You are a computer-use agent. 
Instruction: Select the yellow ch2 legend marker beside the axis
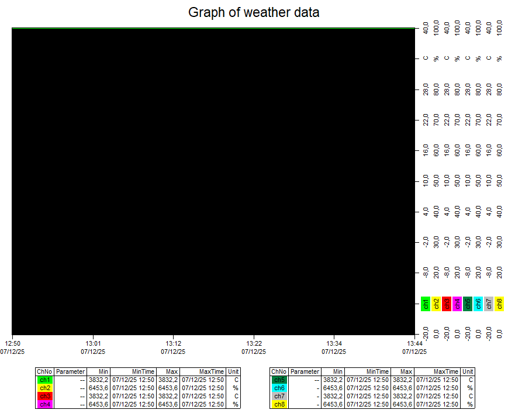pos(436,304)
